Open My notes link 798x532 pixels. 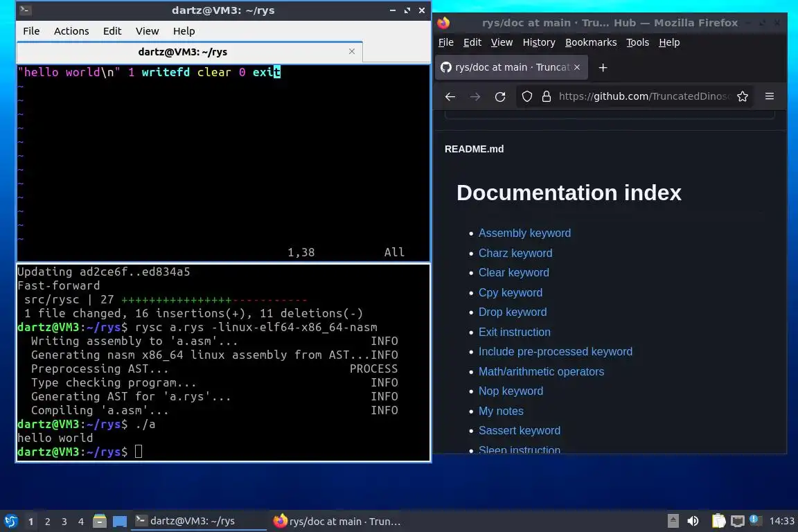(501, 411)
